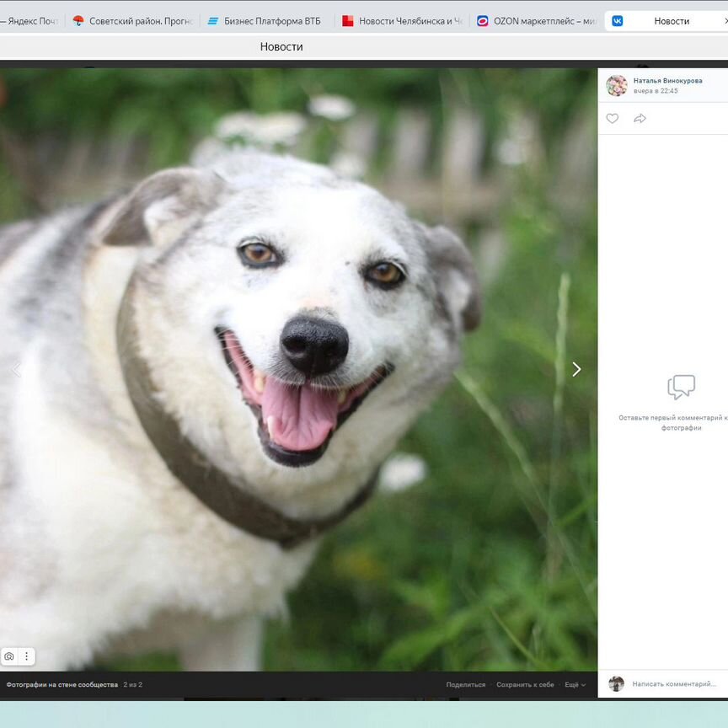Like the photo with the heart icon
Viewport: 728px width, 728px height.
613,119
